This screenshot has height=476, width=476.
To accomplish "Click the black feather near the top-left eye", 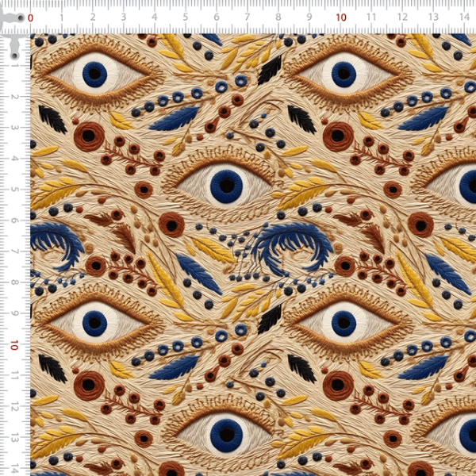I will coord(52,120).
